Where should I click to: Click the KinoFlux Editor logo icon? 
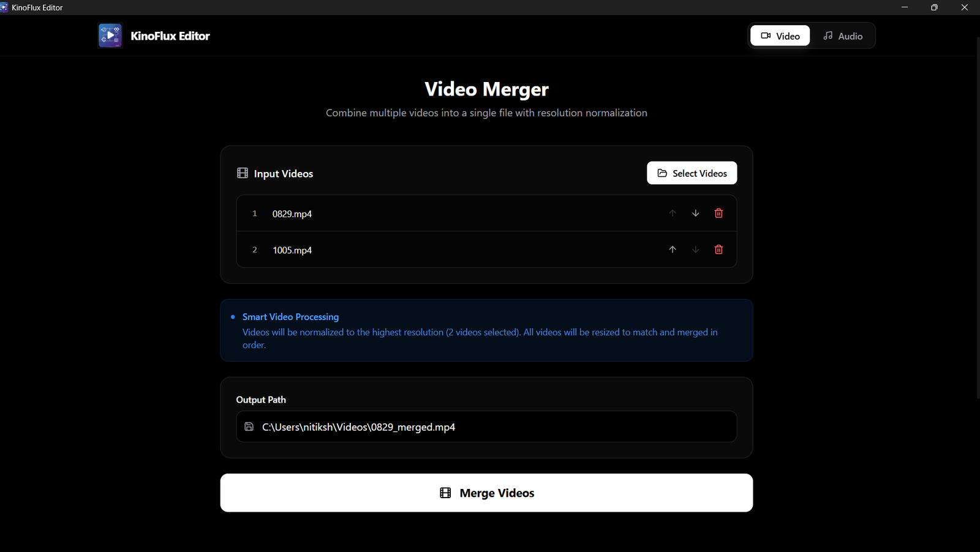(x=110, y=36)
